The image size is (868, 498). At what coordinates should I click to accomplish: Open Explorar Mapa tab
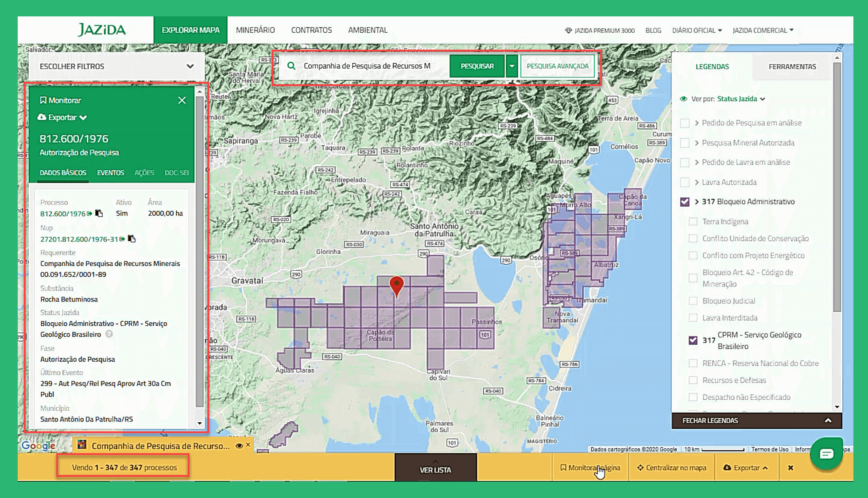point(190,30)
